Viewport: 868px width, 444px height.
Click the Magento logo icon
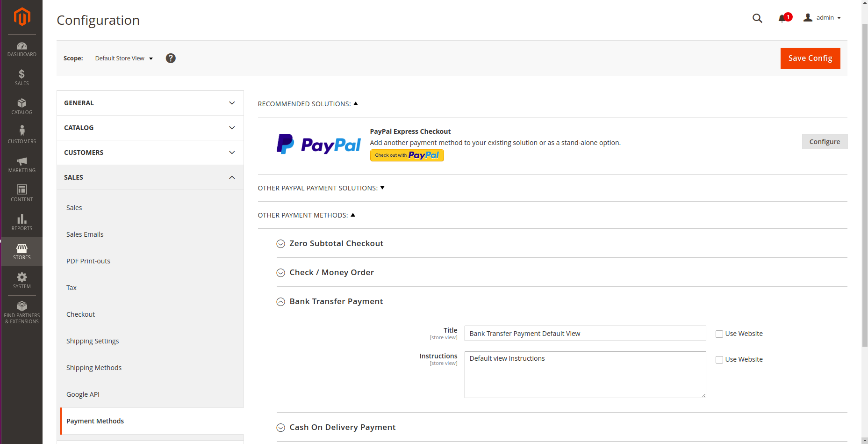(22, 17)
